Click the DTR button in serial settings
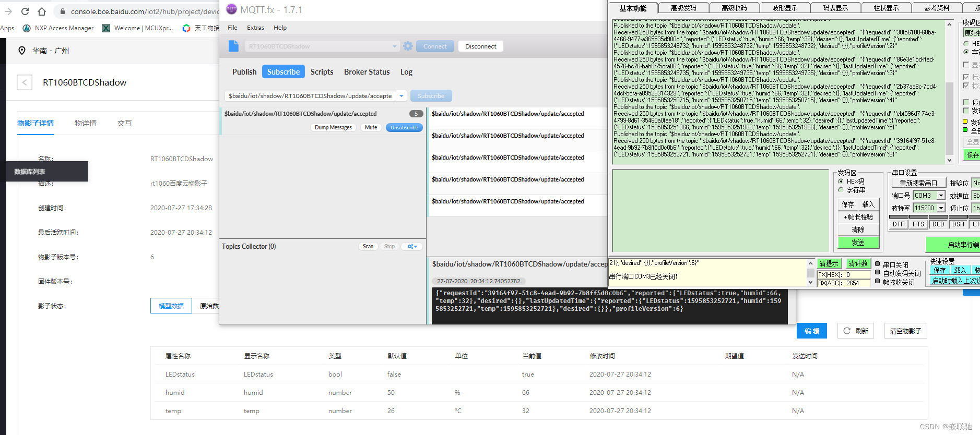The width and height of the screenshot is (980, 435). pyautogui.click(x=899, y=224)
